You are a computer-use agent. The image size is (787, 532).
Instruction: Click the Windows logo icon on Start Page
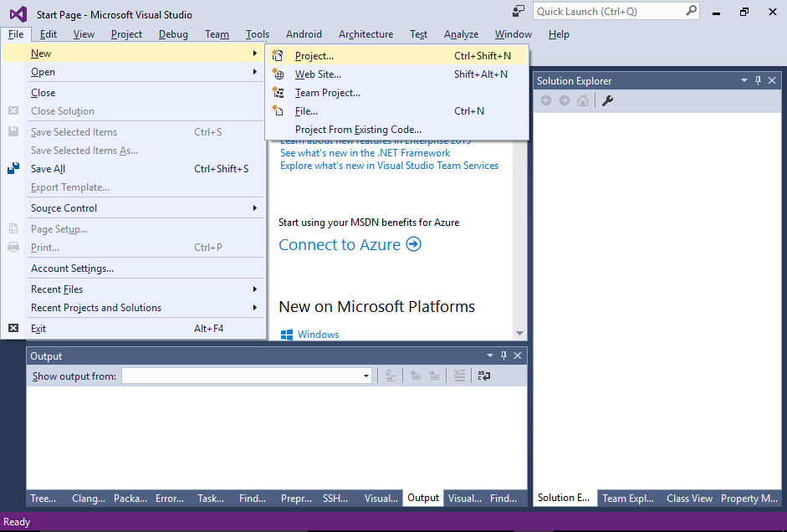(287, 335)
